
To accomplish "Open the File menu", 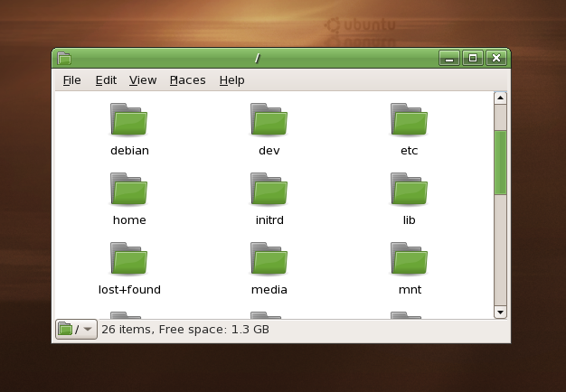I will pyautogui.click(x=71, y=80).
